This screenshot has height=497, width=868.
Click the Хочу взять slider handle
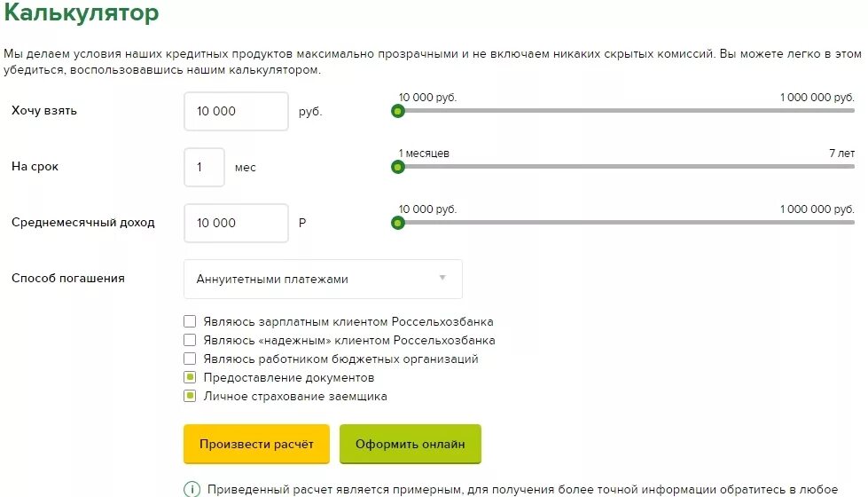(x=397, y=111)
